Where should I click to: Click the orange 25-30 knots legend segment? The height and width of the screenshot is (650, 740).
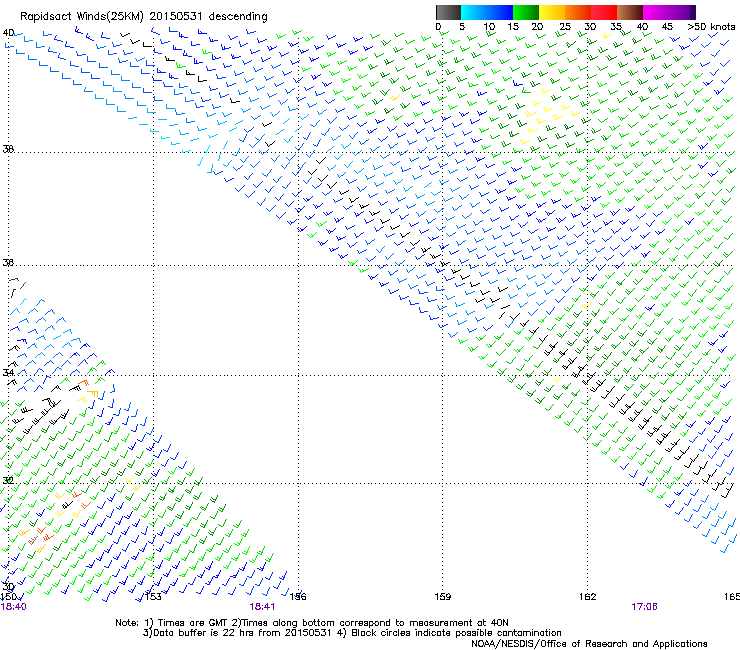(578, 12)
